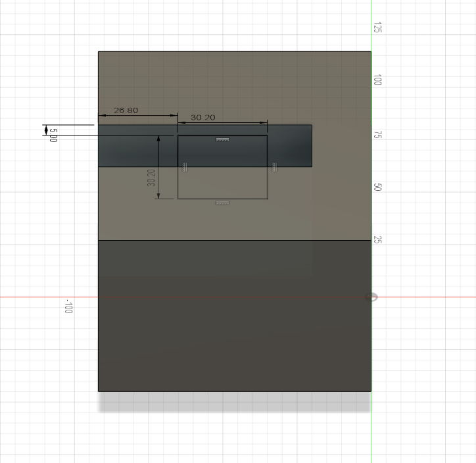Select the horizontal constraint glyph below rectangle bottom edge
This screenshot has height=463, width=476.
(222, 203)
